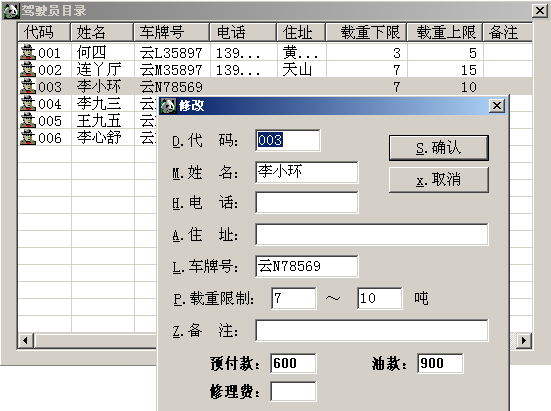Click the driver icon for row 002
Image resolution: width=551 pixels, height=411 pixels.
click(x=28, y=69)
